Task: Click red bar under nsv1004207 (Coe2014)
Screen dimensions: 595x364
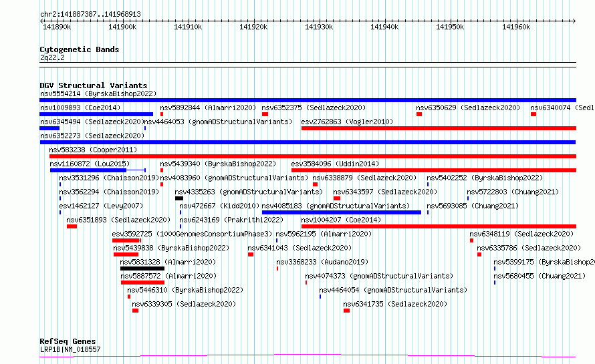Action: point(439,226)
